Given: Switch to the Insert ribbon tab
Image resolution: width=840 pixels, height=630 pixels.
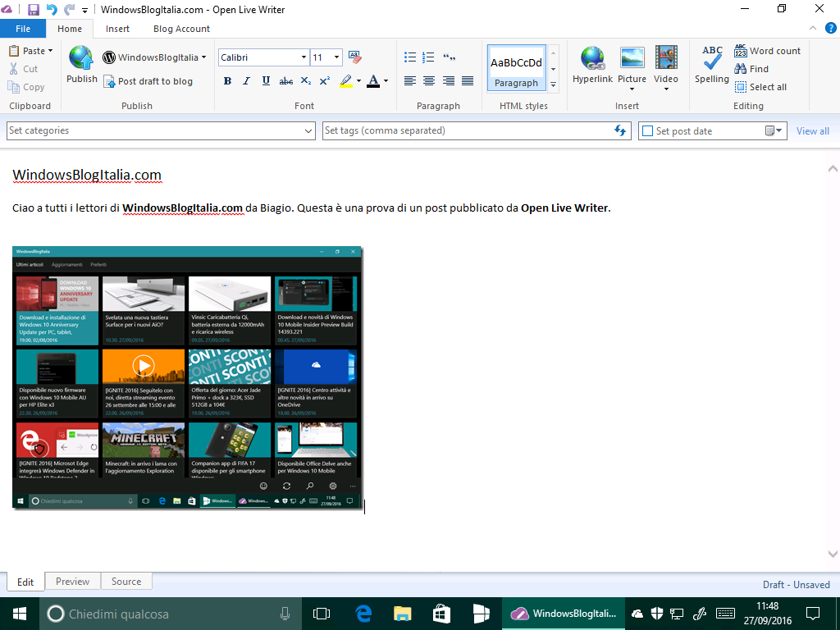Looking at the screenshot, I should [x=117, y=29].
